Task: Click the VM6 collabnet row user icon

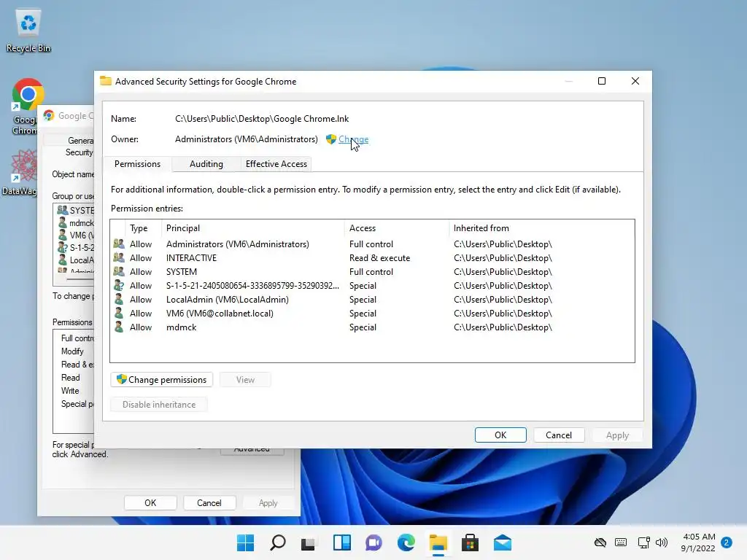Action: (x=119, y=313)
